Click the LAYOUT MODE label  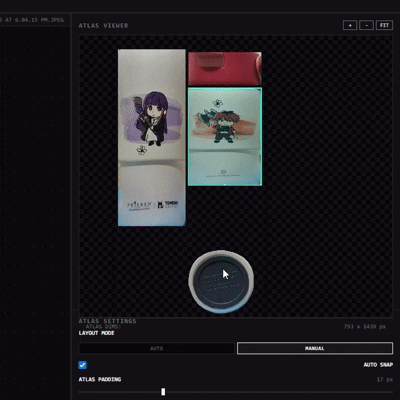(x=97, y=333)
